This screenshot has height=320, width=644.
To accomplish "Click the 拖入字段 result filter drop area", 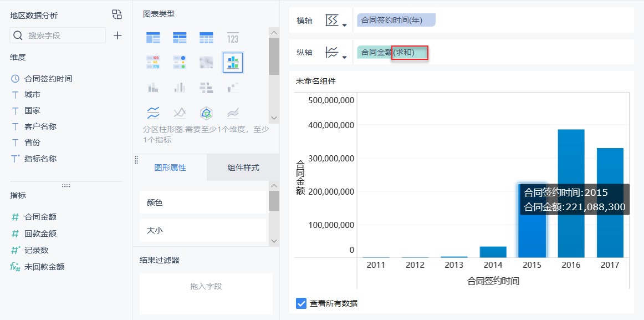I will click(206, 294).
